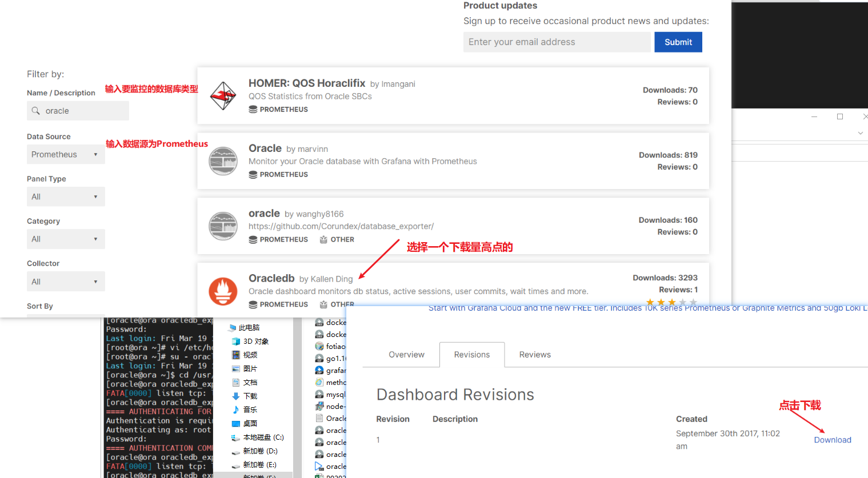The image size is (868, 478).
Task: Click the node- installer file icon
Action: [320, 406]
